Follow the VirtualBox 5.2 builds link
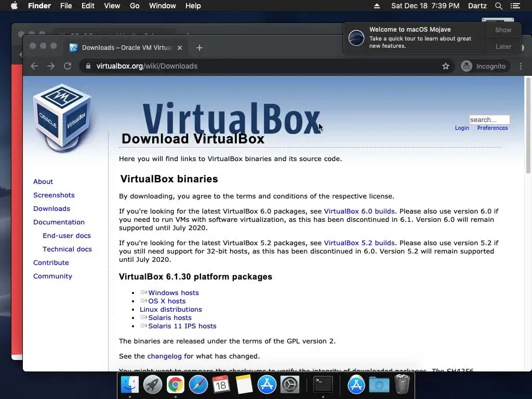The width and height of the screenshot is (532, 399). 360,243
